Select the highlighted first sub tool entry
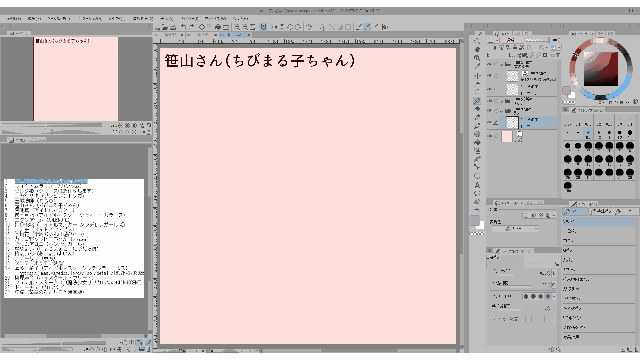640x360 pixels. 598,222
